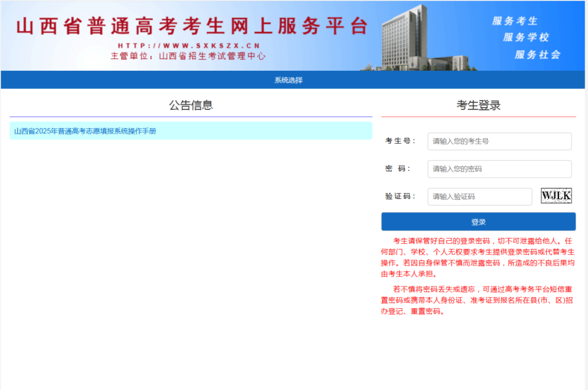
Task: Click the 验证码： label
Action: pos(400,196)
